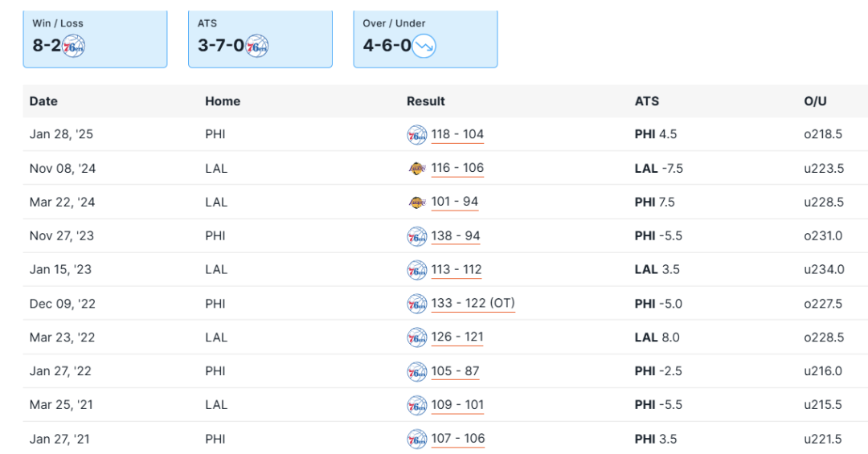The image size is (868, 454).
Task: Click the 76ers logo in Nov 27, '23 row
Action: point(416,236)
